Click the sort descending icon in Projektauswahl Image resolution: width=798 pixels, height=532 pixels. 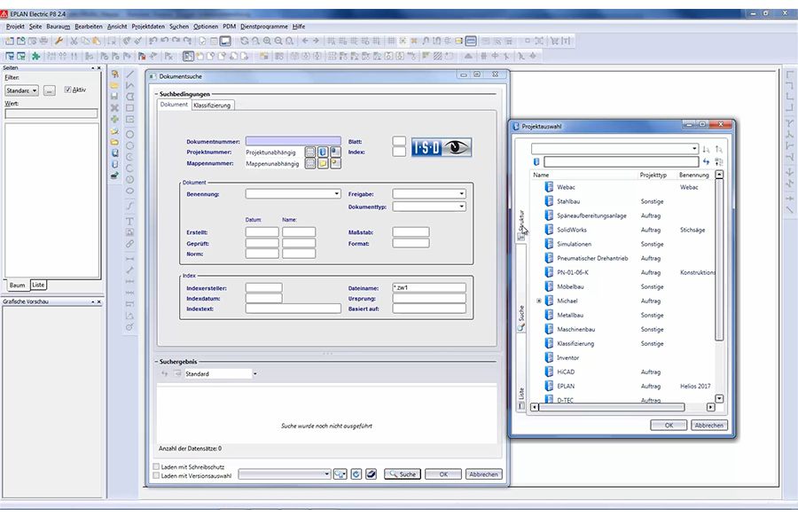click(x=706, y=149)
